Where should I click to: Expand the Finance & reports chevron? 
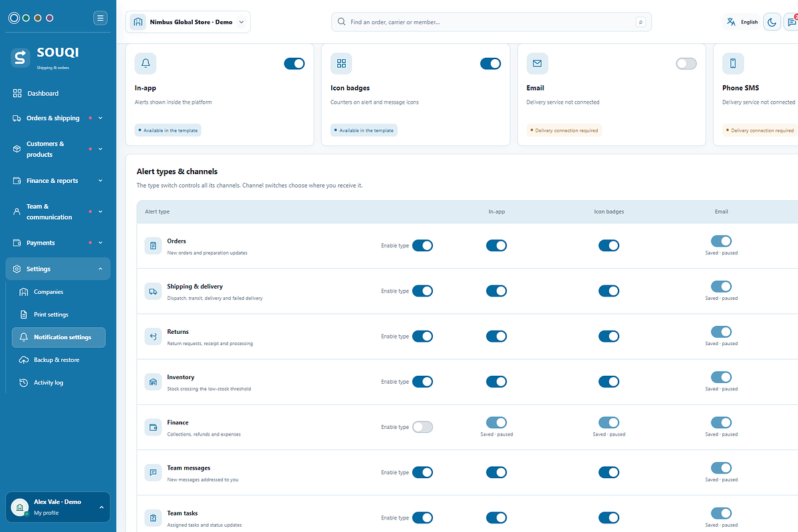click(100, 181)
